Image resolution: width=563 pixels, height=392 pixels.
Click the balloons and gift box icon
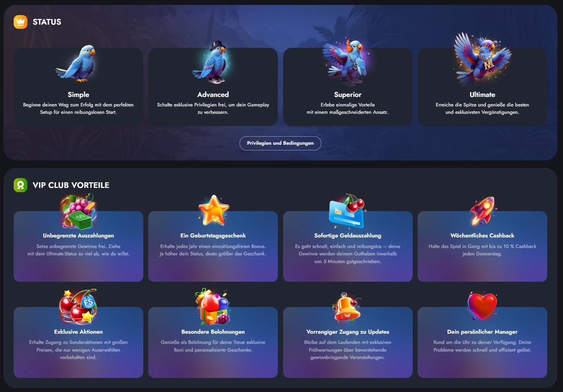(212, 307)
